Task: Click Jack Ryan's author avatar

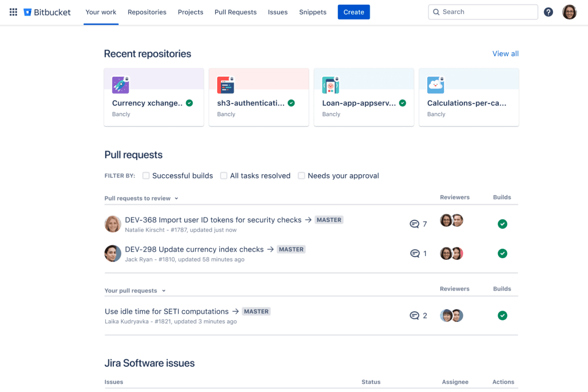Action: [113, 253]
